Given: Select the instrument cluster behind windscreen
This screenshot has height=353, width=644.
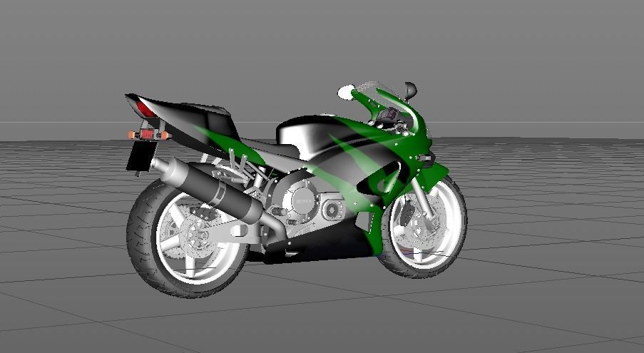Looking at the screenshot, I should 389,114.
